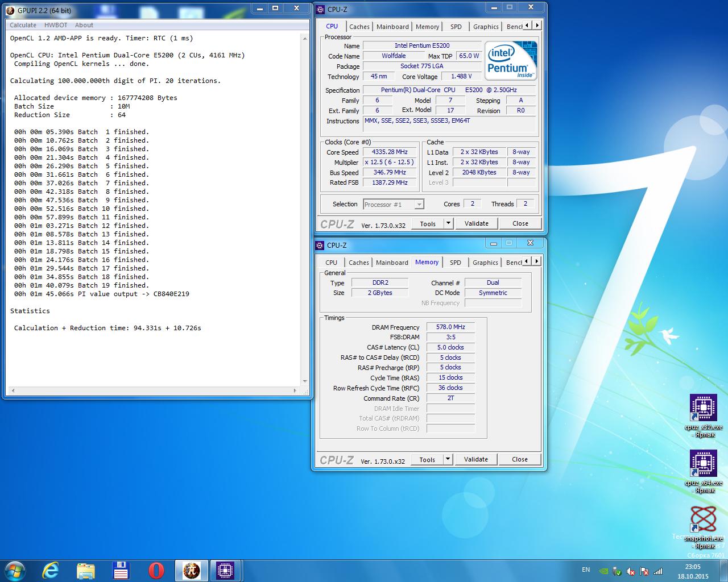The image size is (728, 582).
Task: Launch Opera browser from taskbar
Action: (x=156, y=571)
